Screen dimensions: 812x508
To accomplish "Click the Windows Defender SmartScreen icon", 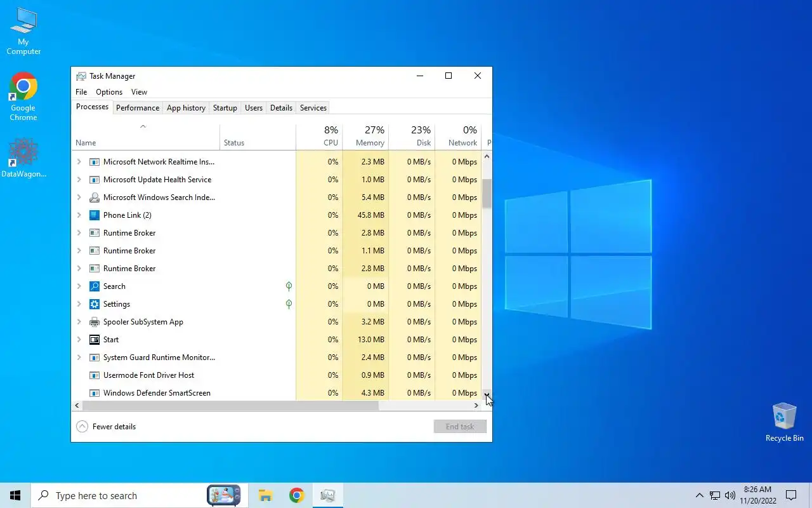I will point(95,393).
